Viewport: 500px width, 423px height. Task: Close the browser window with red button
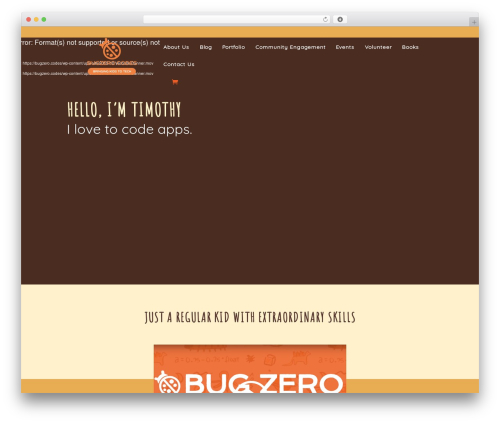[29, 19]
